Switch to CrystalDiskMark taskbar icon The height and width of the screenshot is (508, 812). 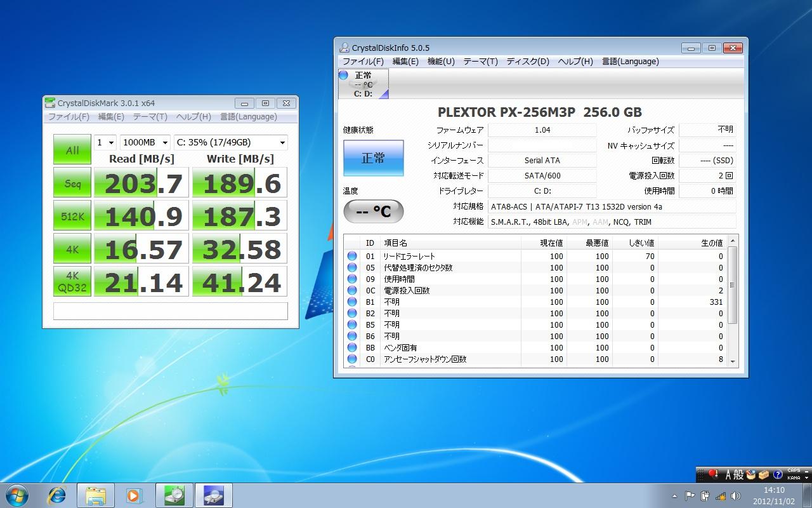(x=174, y=495)
